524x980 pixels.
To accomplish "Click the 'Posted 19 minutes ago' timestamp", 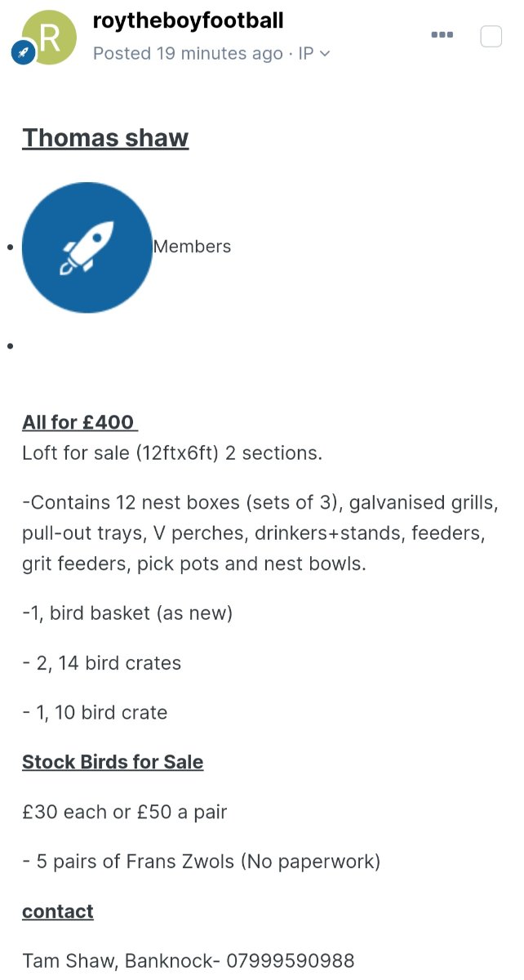I will point(188,53).
